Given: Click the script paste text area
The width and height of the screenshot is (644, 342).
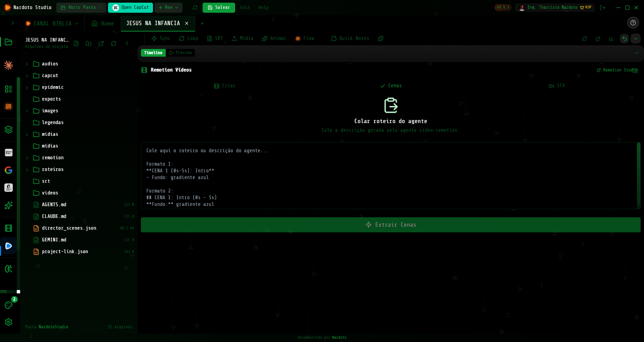Looking at the screenshot, I should (x=389, y=176).
